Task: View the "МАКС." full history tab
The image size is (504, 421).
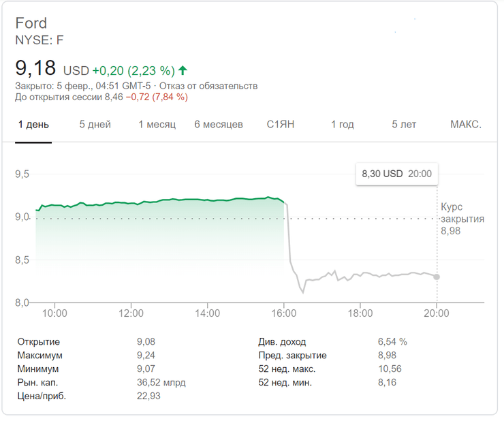Action: tap(466, 125)
